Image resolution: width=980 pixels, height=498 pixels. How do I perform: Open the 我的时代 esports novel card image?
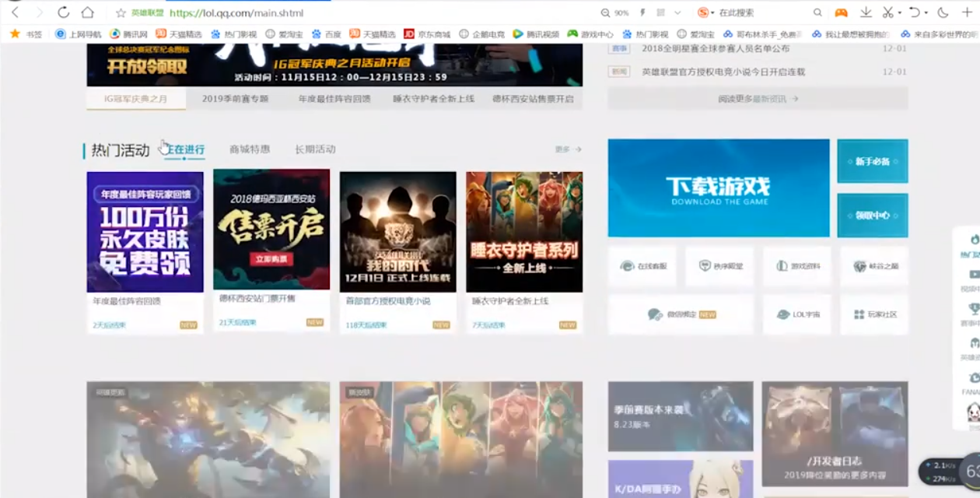[x=397, y=232]
